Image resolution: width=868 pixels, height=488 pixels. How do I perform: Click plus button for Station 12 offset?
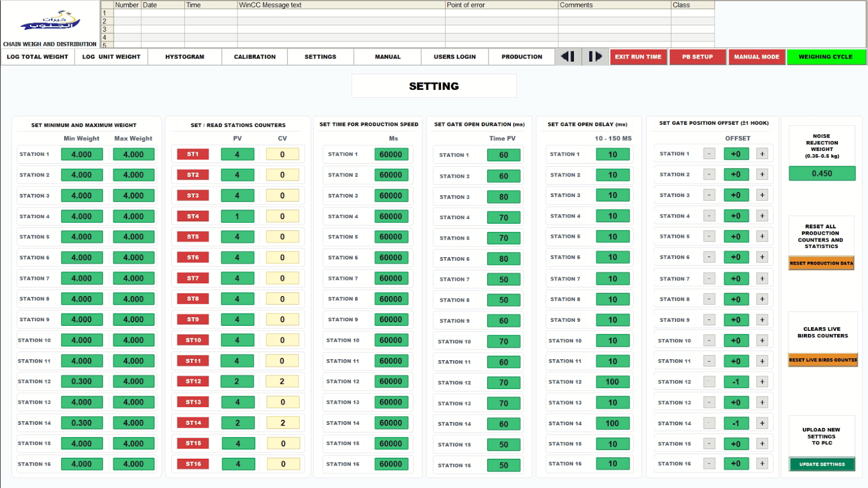coord(762,382)
